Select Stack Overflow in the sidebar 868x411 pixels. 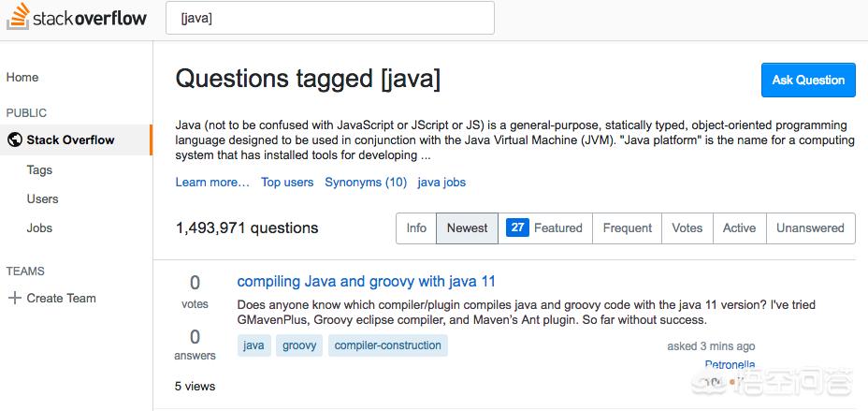click(76, 139)
